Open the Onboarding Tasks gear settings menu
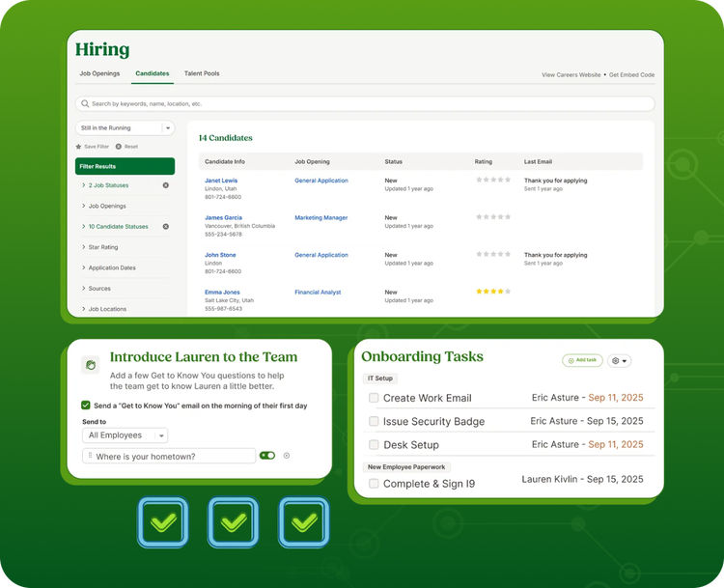This screenshot has width=724, height=588. pos(619,360)
